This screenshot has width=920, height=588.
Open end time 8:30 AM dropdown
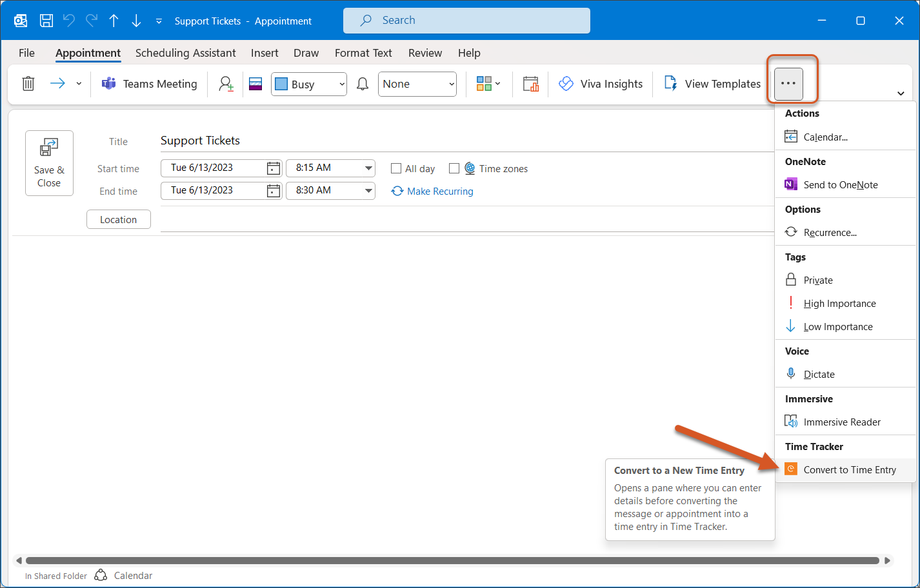368,191
